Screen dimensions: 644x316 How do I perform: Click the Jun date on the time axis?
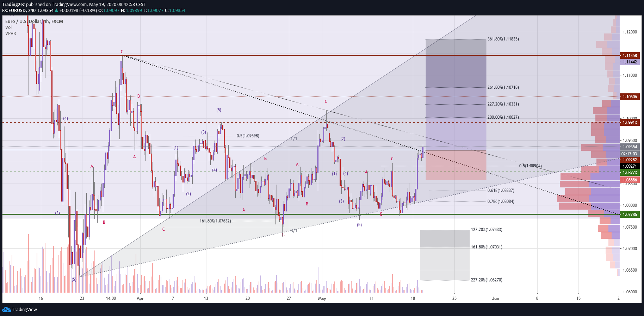coord(496,298)
